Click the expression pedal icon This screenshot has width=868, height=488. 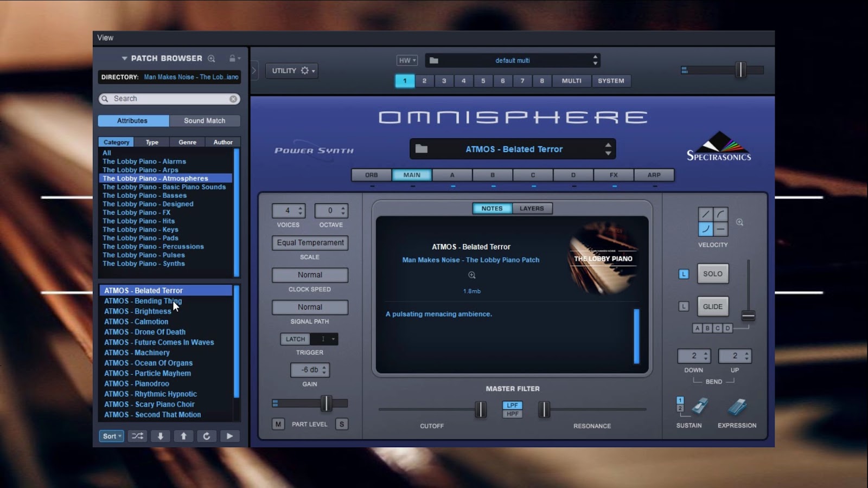736,407
